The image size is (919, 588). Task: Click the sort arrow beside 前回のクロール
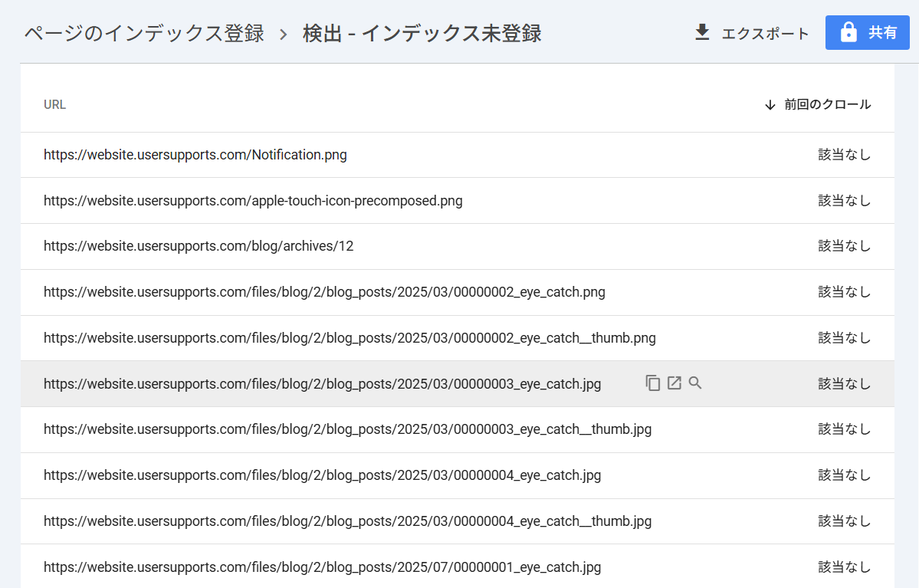tap(770, 105)
